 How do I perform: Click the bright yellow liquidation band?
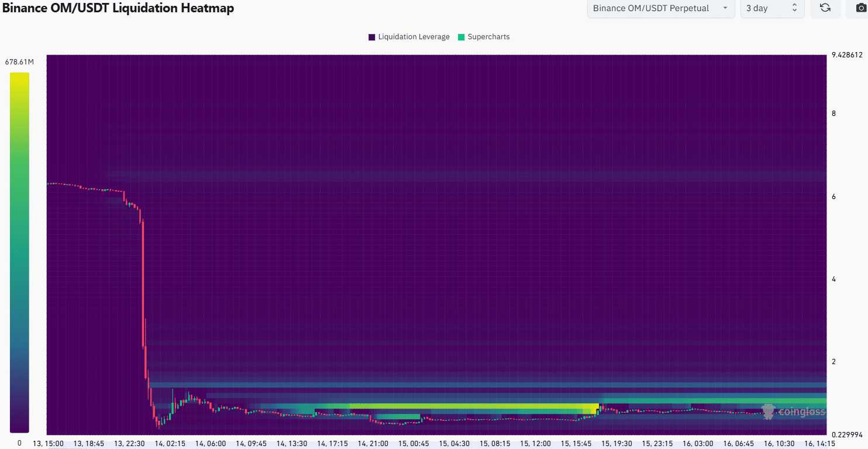(x=468, y=406)
